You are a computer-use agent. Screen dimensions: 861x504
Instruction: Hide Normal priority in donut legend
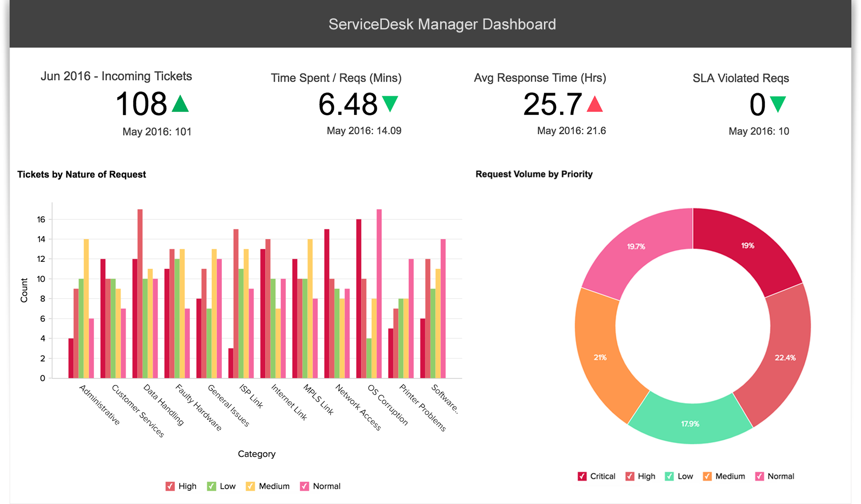(759, 476)
